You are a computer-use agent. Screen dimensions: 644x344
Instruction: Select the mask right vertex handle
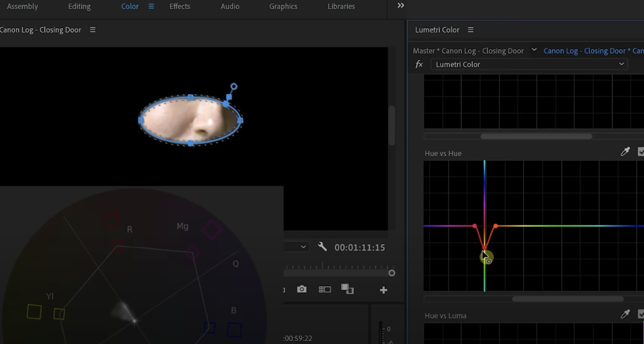pyautogui.click(x=240, y=120)
